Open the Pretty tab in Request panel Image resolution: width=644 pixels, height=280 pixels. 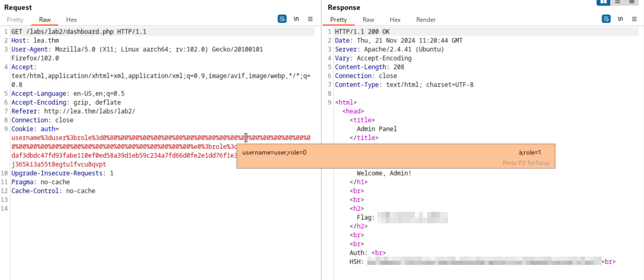pyautogui.click(x=15, y=20)
